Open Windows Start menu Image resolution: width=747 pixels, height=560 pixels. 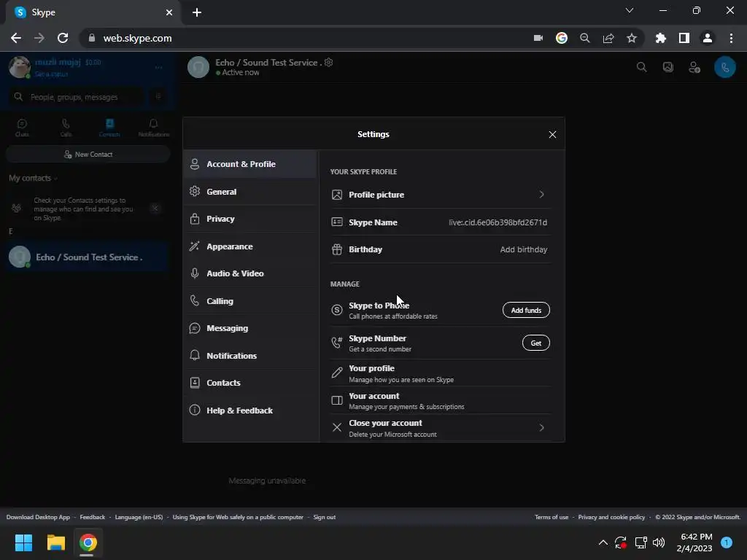point(23,542)
